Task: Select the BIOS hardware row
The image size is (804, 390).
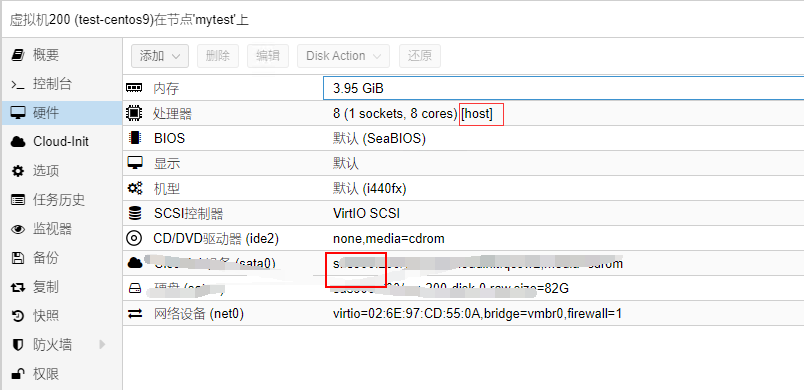Action: [464, 138]
